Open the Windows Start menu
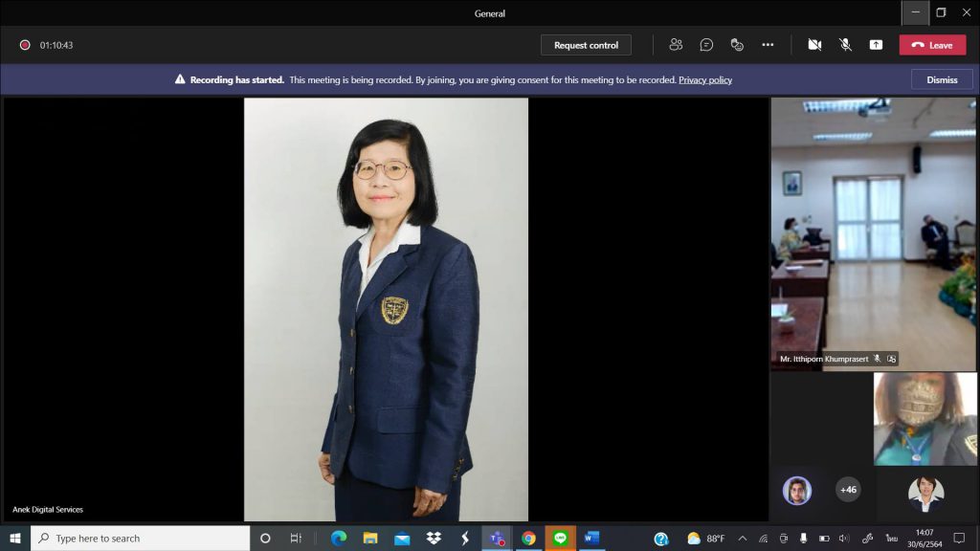Image resolution: width=980 pixels, height=551 pixels. (15, 538)
